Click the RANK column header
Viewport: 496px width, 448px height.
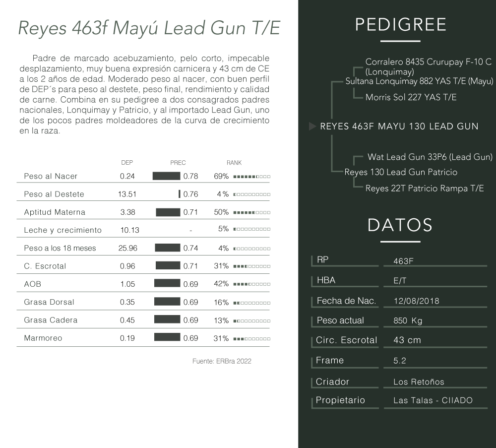coord(234,163)
